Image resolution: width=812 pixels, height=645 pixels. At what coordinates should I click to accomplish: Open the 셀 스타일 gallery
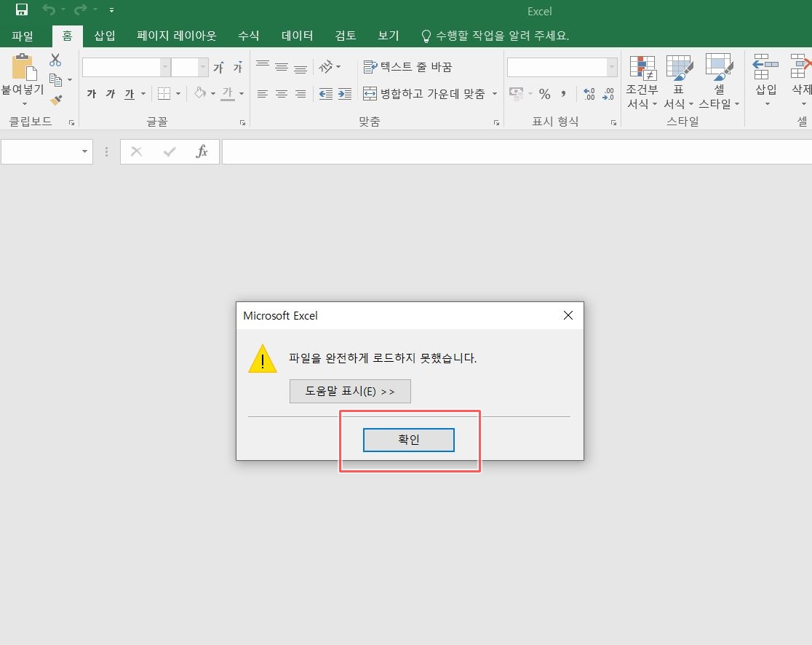(719, 82)
